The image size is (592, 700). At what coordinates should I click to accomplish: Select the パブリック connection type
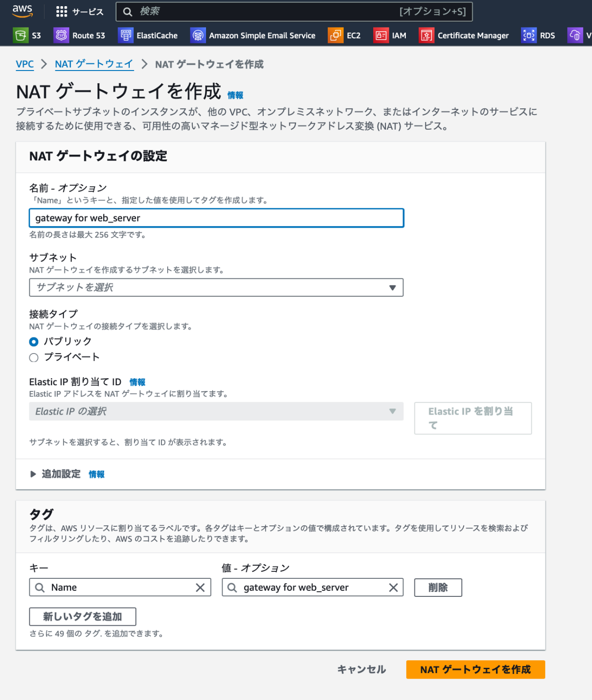(x=34, y=342)
